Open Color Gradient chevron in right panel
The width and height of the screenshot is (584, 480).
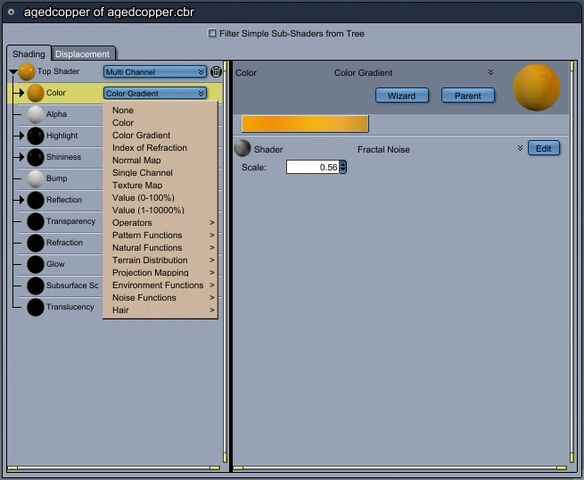point(491,72)
